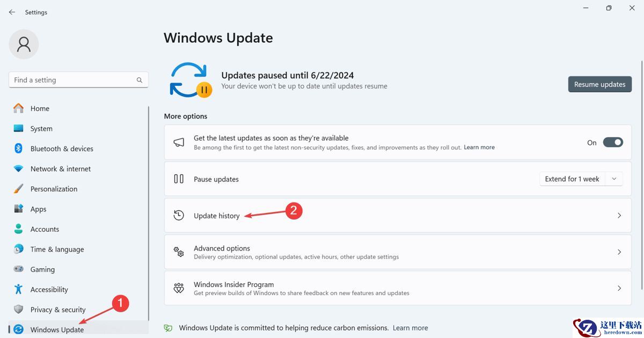This screenshot has width=644, height=338.
Task: Click the Accessibility figure icon
Action: 19,290
